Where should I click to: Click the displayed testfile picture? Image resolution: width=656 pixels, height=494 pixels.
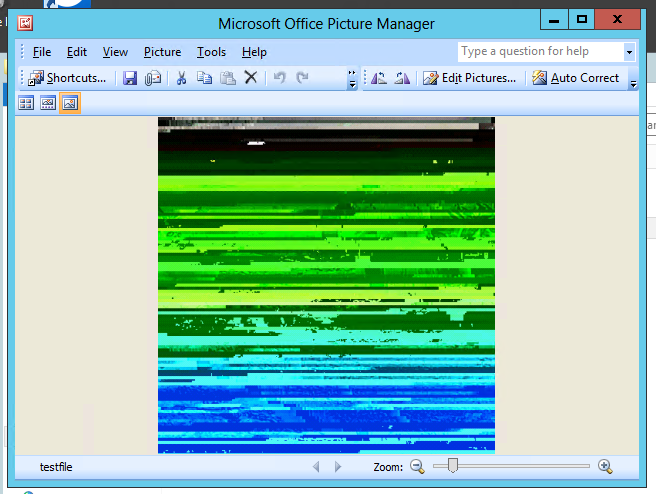[326, 285]
